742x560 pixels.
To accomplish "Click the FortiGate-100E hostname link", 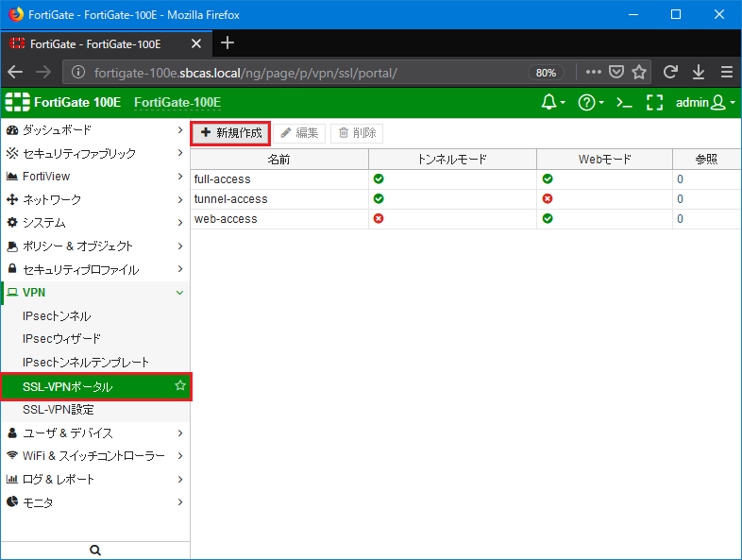I will click(x=177, y=102).
